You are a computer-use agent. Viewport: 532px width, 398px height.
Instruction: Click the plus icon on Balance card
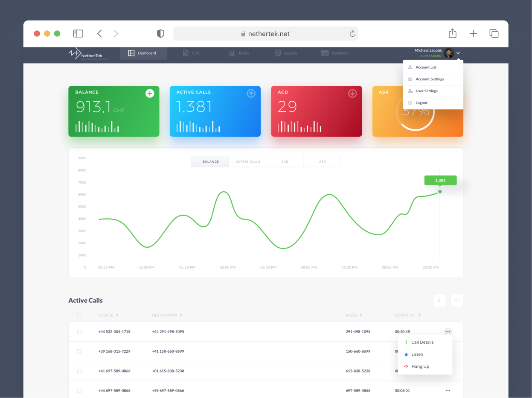tap(150, 94)
